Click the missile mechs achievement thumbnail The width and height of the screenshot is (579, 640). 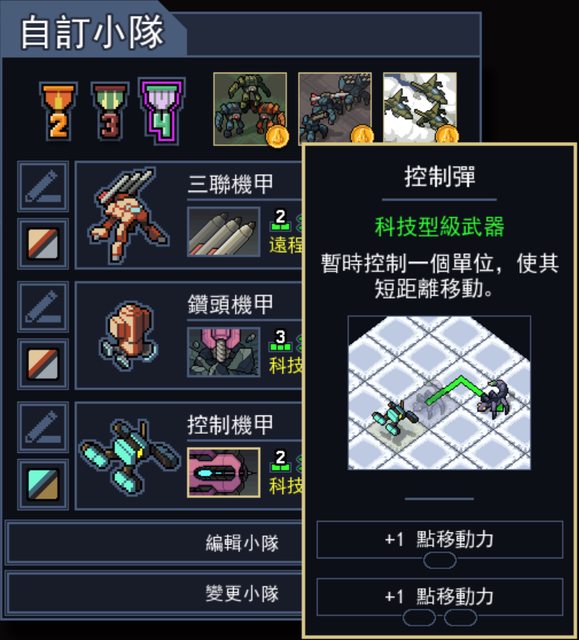(x=335, y=108)
